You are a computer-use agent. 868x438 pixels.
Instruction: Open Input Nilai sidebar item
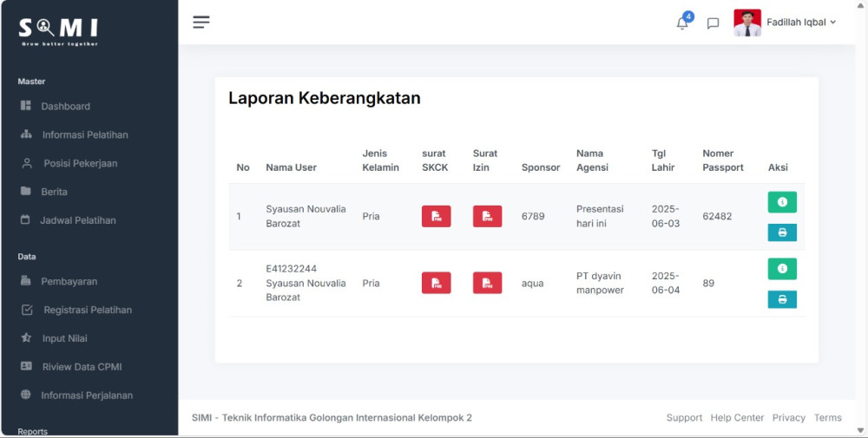pyautogui.click(x=64, y=338)
